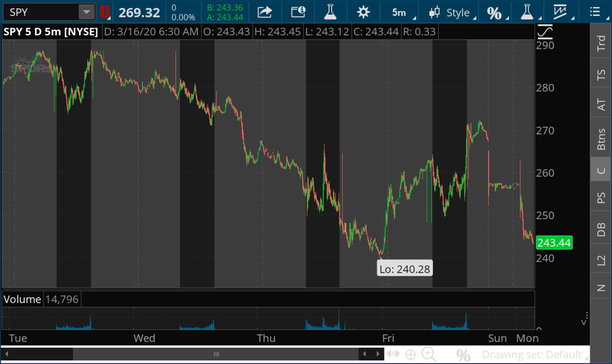Open the AT sidebar tab
Viewport: 612px width, 364px height.
click(601, 105)
